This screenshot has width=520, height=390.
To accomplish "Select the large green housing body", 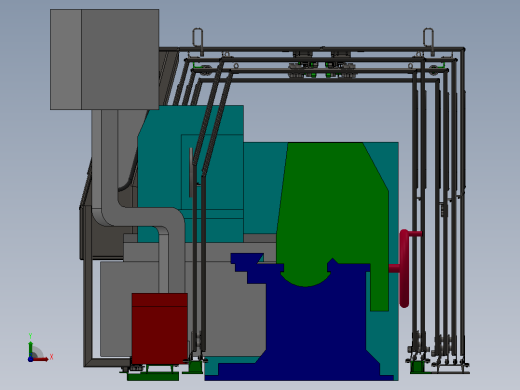I will pos(333,213).
